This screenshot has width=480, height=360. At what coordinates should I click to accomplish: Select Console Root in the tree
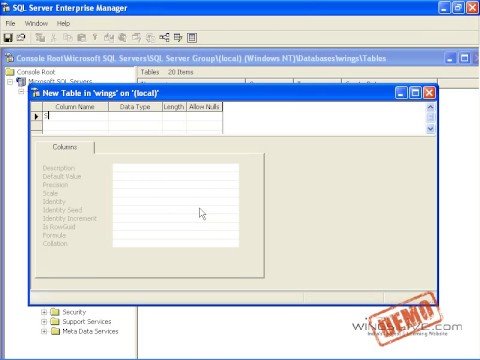click(36, 72)
